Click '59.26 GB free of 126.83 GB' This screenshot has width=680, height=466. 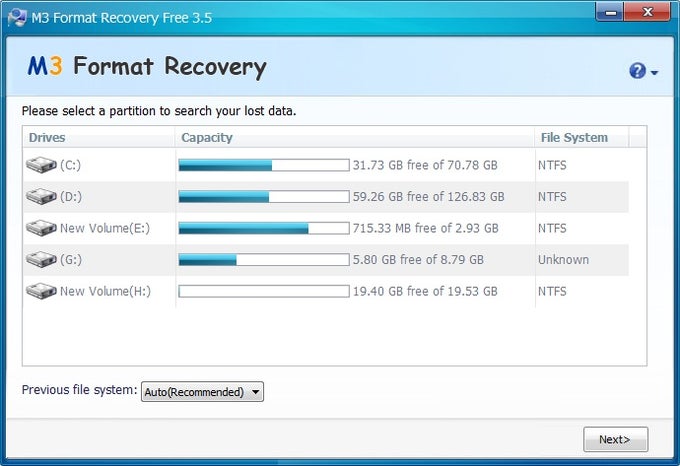tap(428, 196)
